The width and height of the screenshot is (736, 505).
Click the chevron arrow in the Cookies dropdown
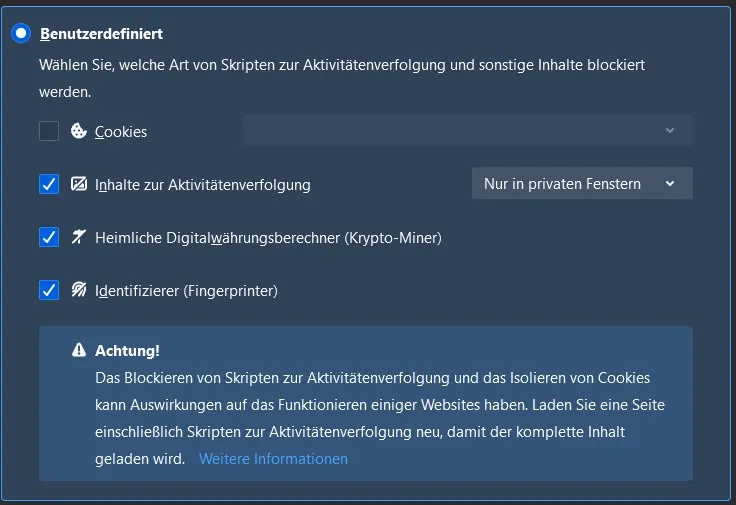(670, 130)
